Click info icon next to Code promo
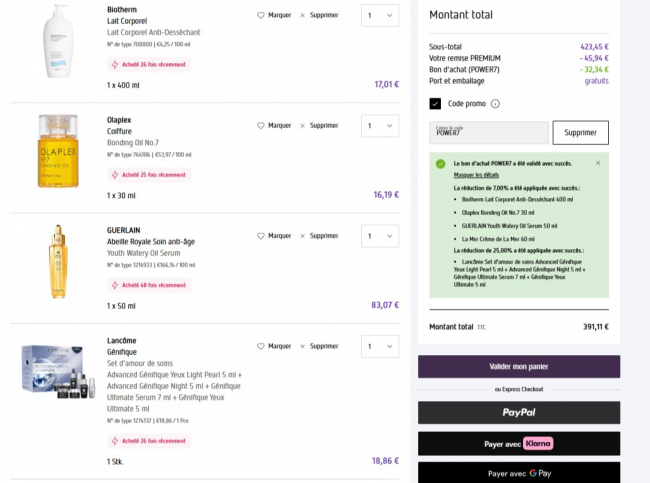 [x=495, y=103]
